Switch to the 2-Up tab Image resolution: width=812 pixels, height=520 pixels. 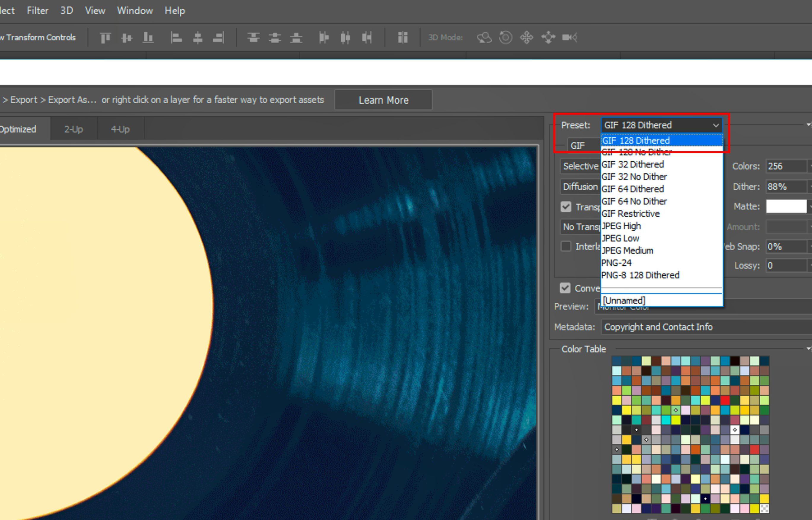click(74, 129)
